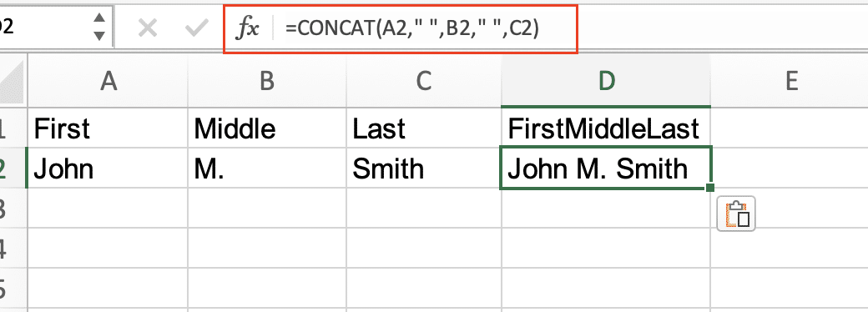Open the Paste Options clipboard icon

(x=736, y=214)
